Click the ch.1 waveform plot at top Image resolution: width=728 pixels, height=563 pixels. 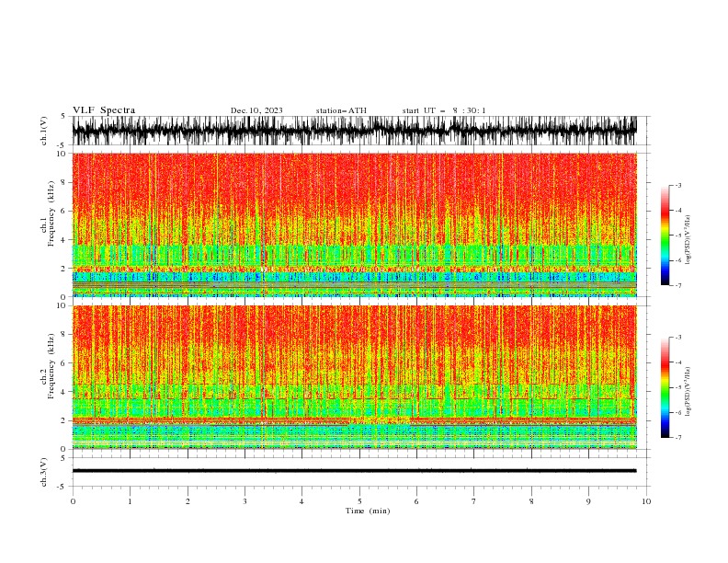(355, 131)
